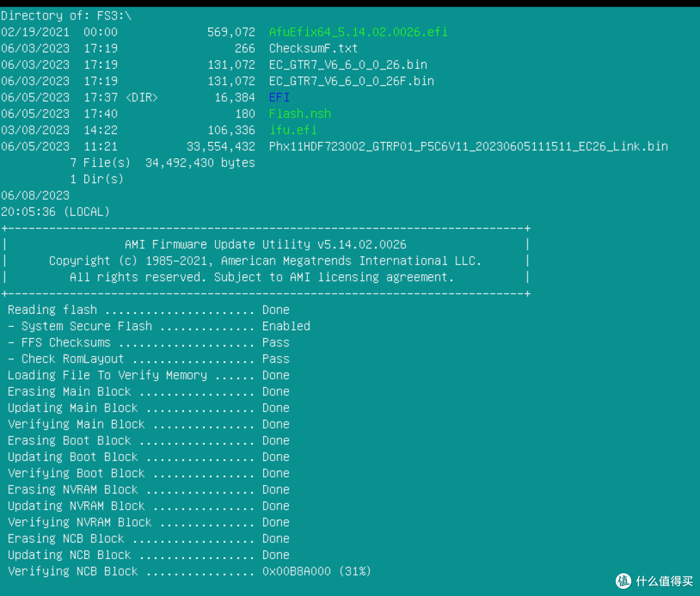The image size is (700, 596).
Task: Click the 'Verifying NCB Block' label
Action: click(73, 571)
